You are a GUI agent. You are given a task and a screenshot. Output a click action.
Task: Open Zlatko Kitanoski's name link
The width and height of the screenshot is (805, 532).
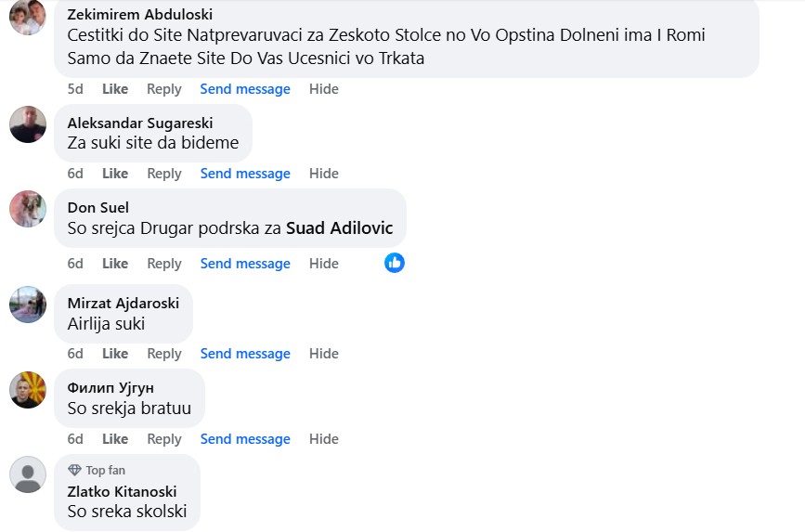123,491
